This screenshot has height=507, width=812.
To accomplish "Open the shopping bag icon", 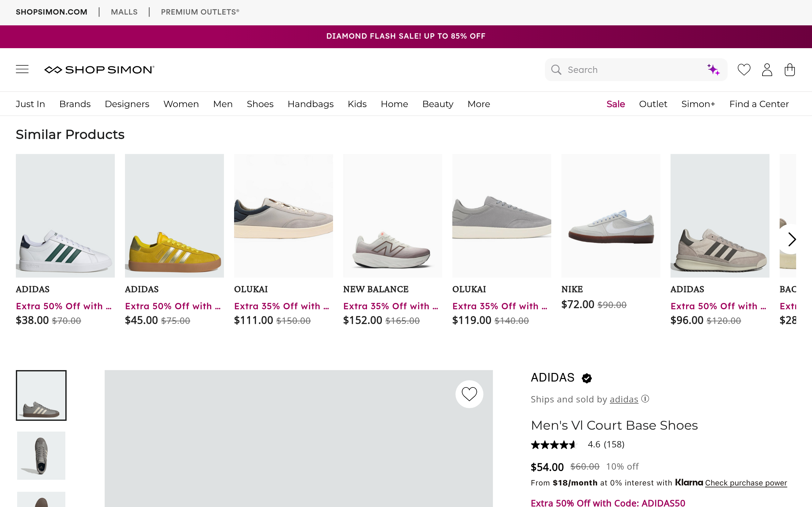I will 789,70.
